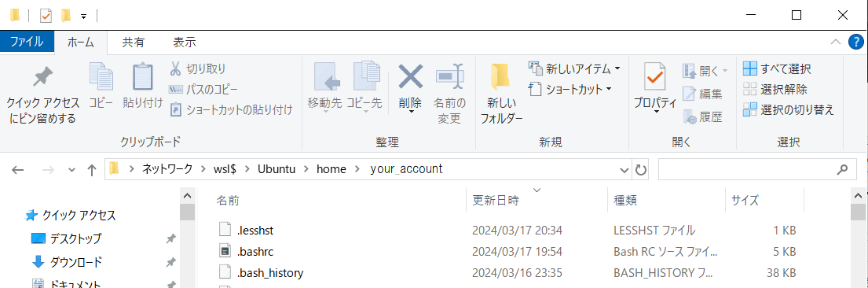Viewport: 868px width, 288px height.
Task: Open the Shortcut (ショートカット) dropdown
Action: tap(570, 90)
